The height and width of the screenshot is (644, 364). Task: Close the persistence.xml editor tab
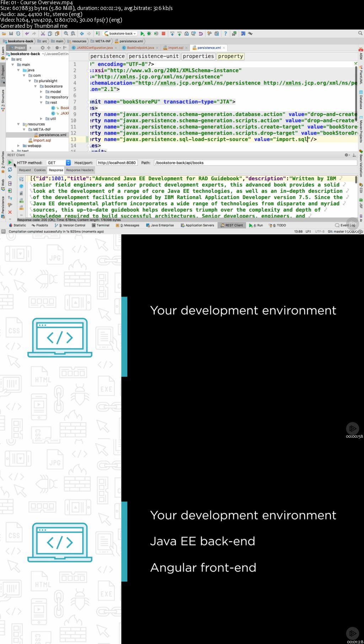tap(224, 48)
